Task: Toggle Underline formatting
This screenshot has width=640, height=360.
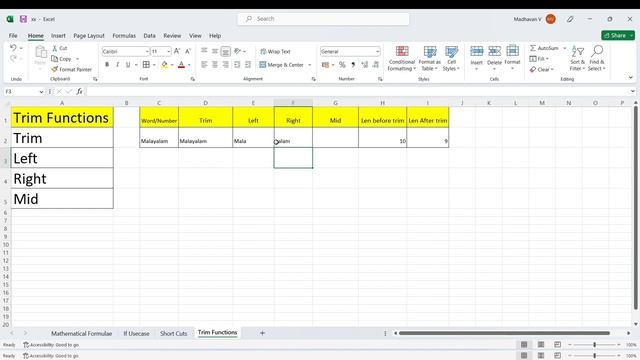Action: point(128,64)
